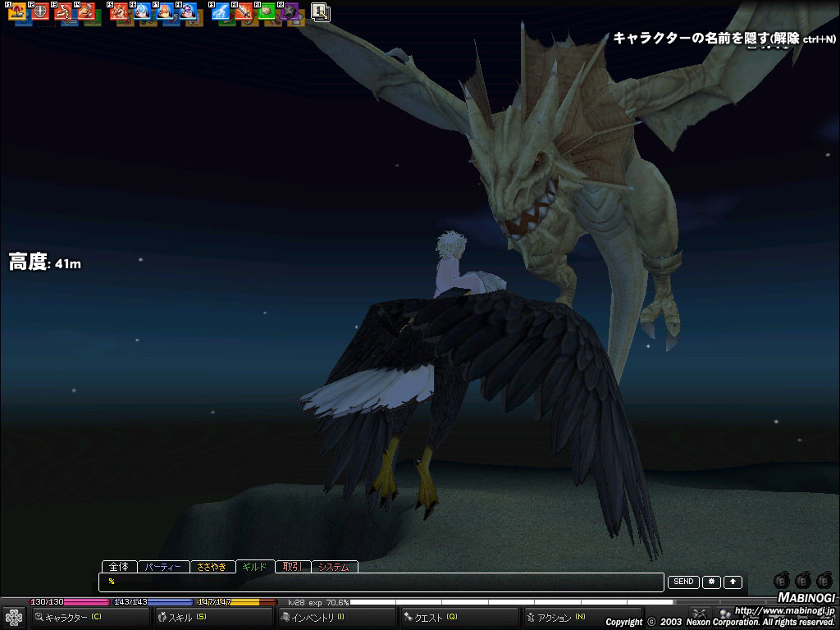Cast the F6 ice flame skill
Screen dimensions: 840x630
coord(142,11)
